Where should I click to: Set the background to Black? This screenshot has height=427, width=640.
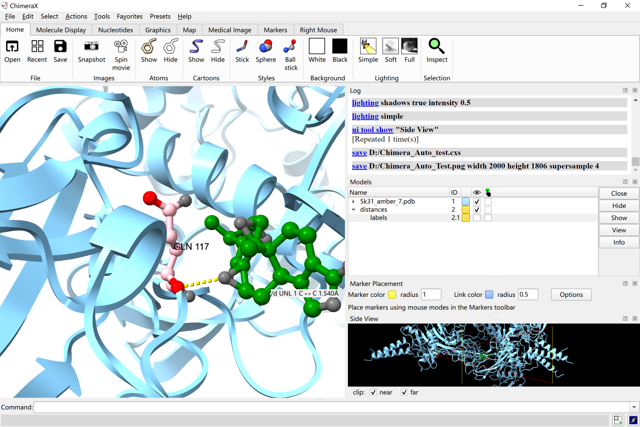(340, 51)
